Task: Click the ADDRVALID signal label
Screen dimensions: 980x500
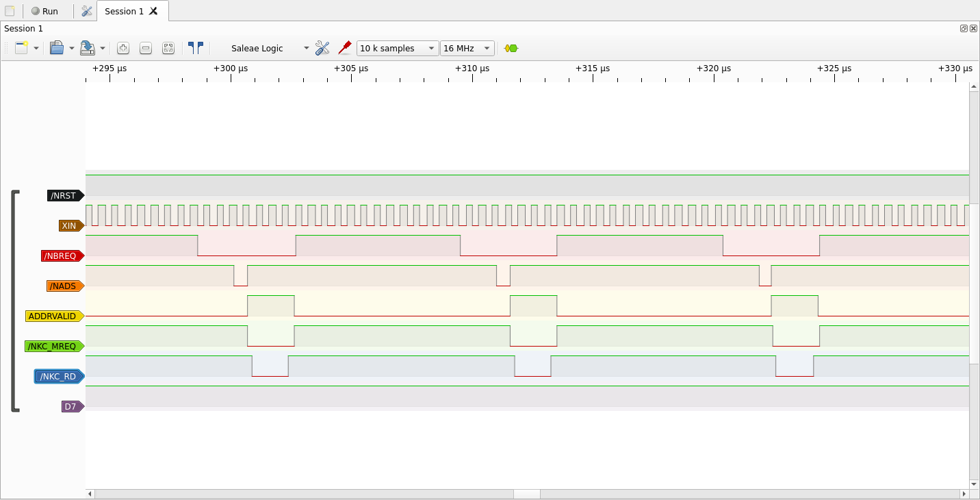Action: click(54, 316)
